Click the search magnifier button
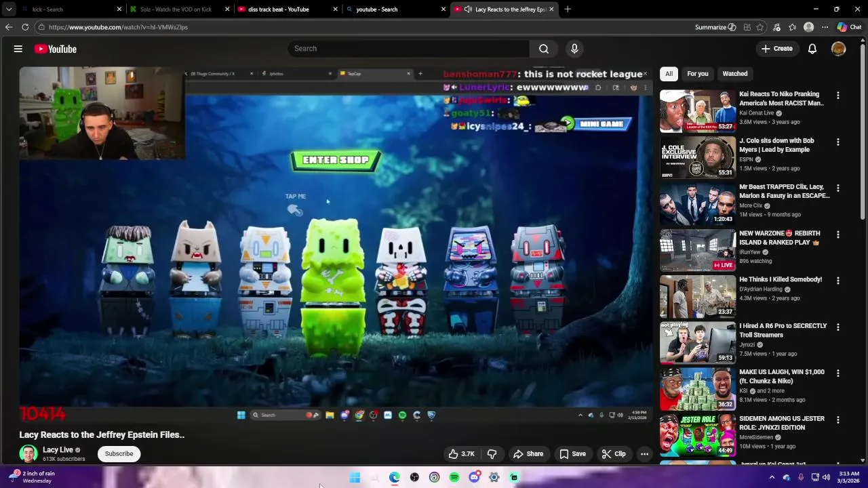The height and width of the screenshot is (488, 868). [x=543, y=49]
